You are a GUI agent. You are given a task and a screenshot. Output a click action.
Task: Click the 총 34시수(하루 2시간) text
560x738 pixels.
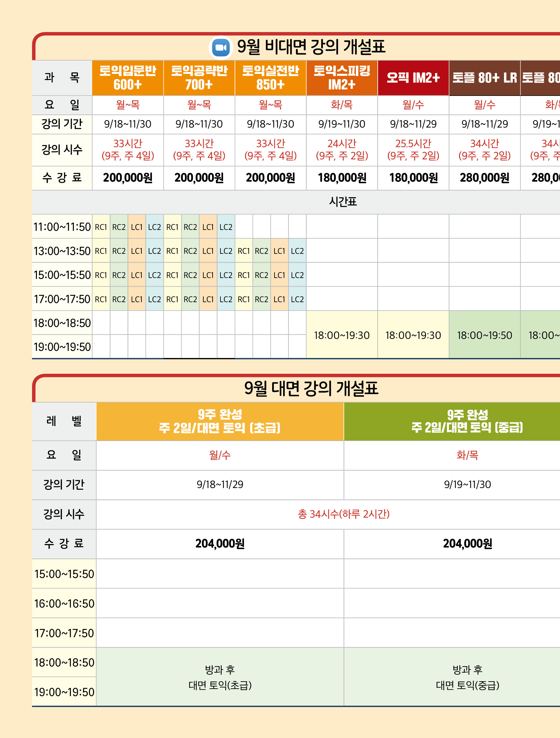tap(344, 514)
